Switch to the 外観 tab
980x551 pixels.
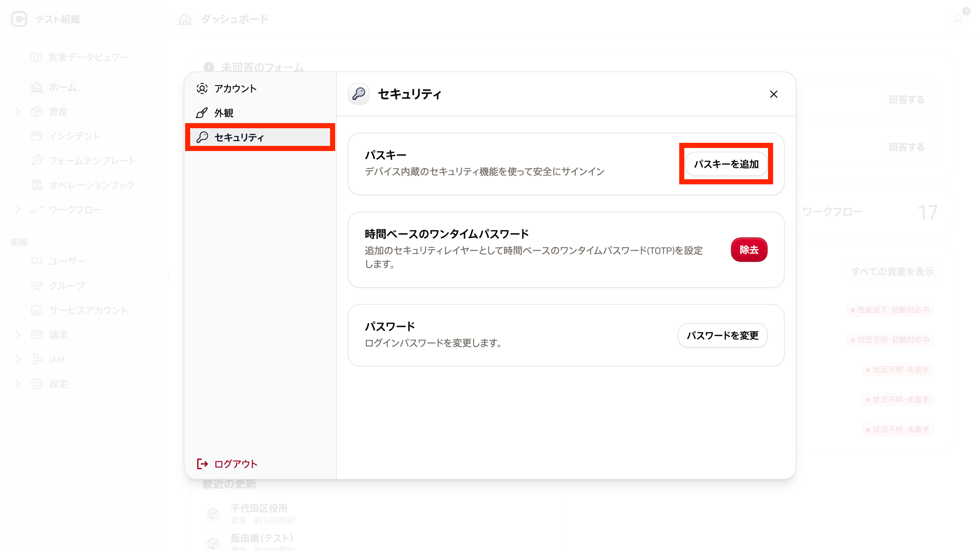tap(260, 113)
